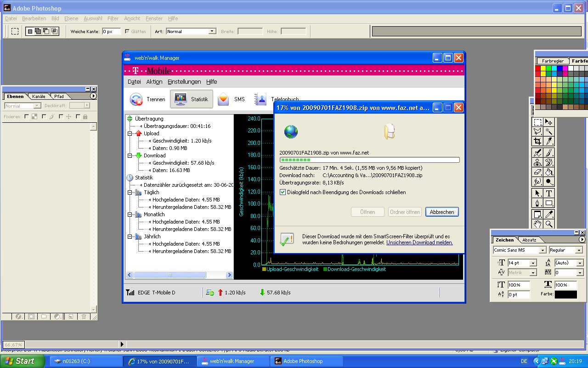Select the Crop tool in toolbox
This screenshot has height=368, width=588.
(x=537, y=141)
